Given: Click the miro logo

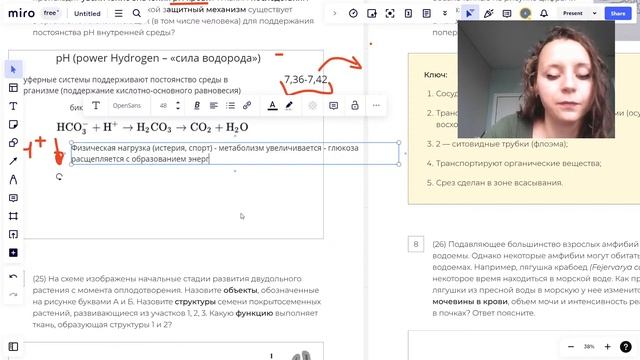Looking at the screenshot, I should 22,13.
